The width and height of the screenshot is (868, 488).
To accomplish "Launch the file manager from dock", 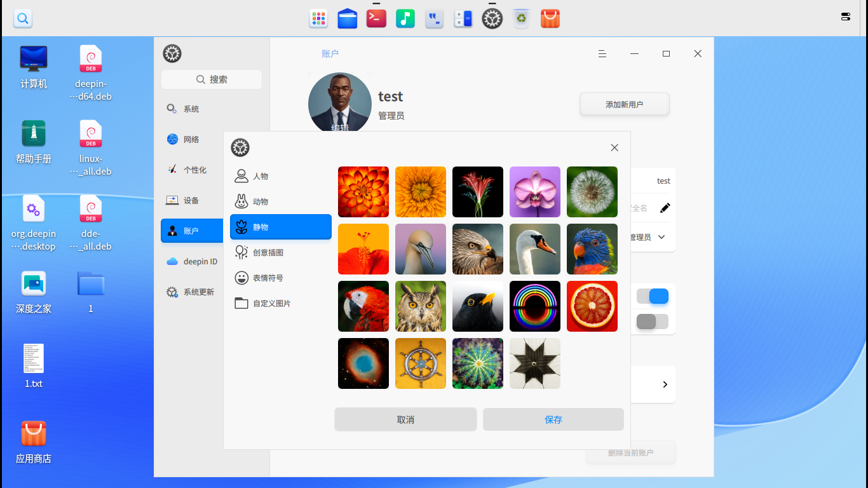I will pyautogui.click(x=348, y=19).
